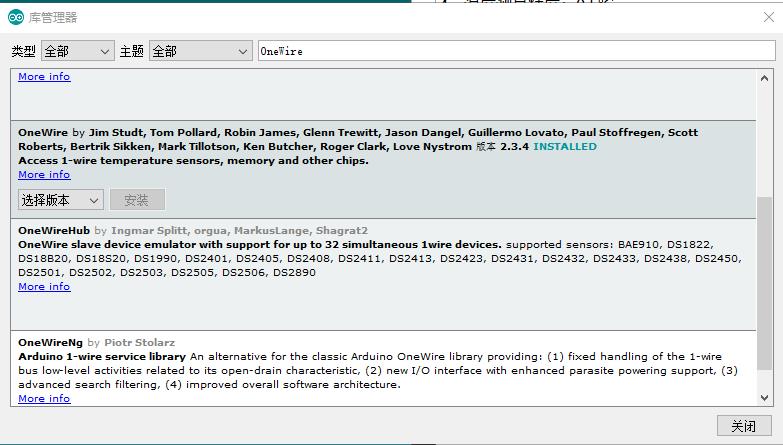Click the 主题 label
This screenshot has width=783, height=445.
coord(132,51)
